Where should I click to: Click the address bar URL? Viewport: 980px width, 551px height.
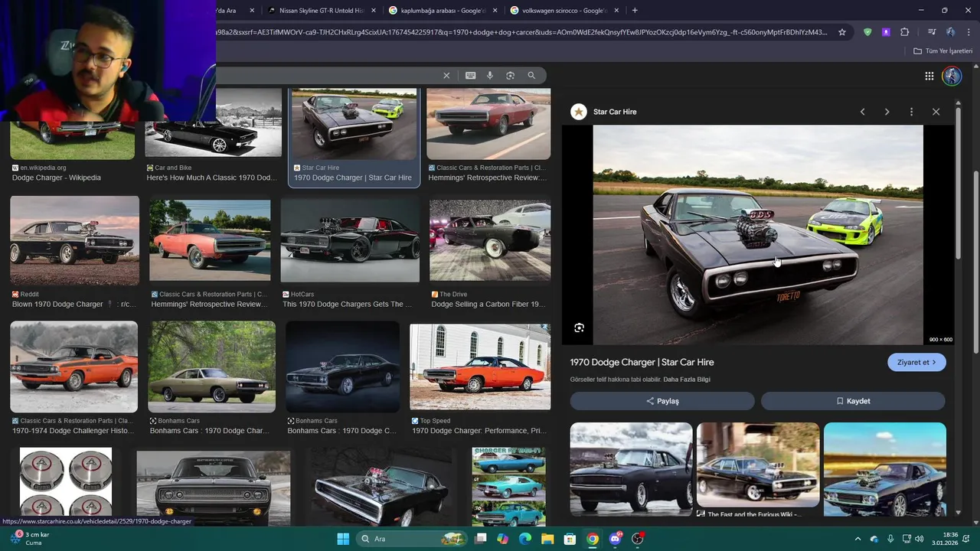[x=521, y=32]
